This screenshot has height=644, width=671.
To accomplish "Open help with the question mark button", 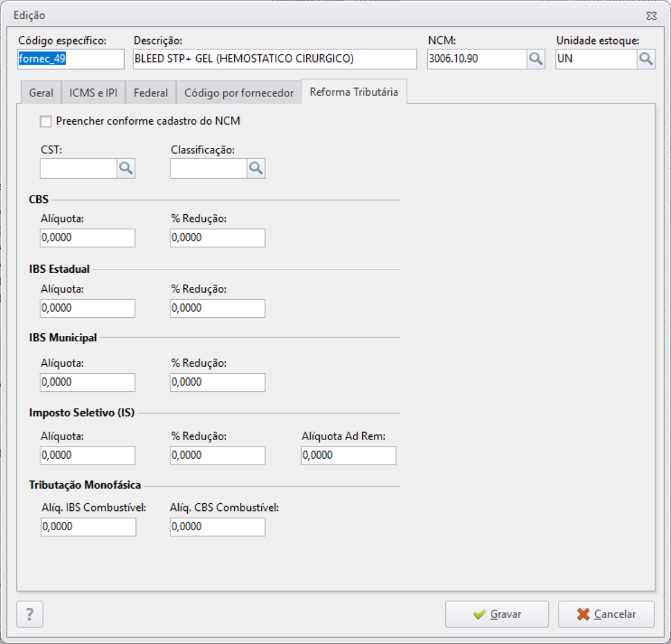I will coord(30,614).
